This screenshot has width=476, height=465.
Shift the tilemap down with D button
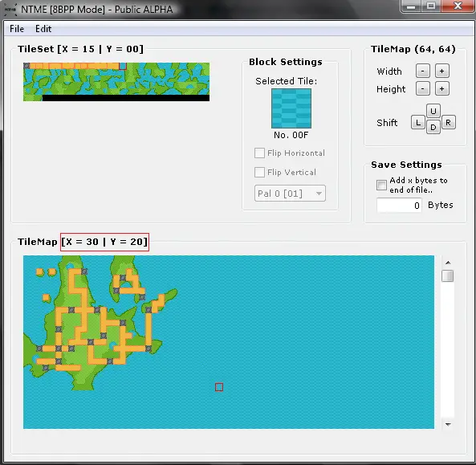(x=433, y=127)
